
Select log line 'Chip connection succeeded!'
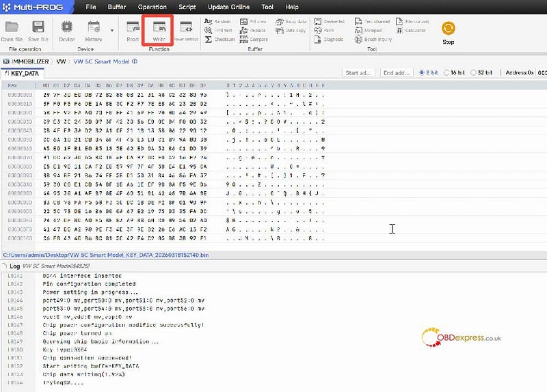coord(88,358)
